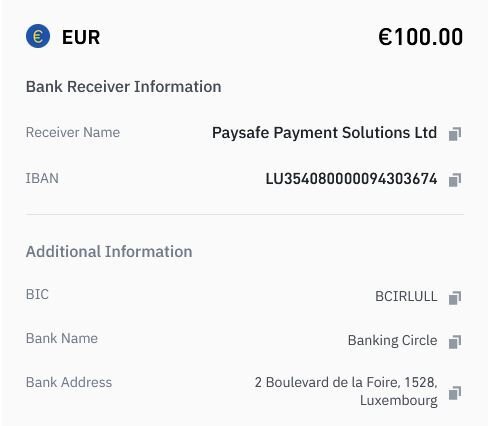Click the Receiver Name label

tap(73, 132)
